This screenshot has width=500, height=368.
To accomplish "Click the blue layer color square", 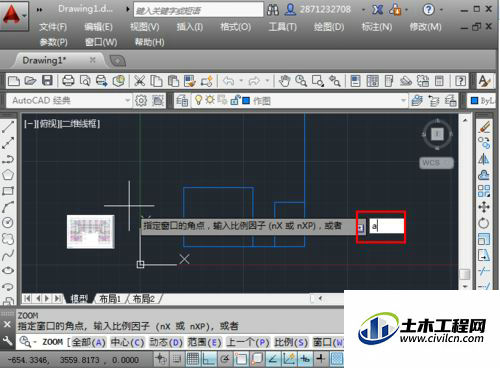I will tap(246, 100).
